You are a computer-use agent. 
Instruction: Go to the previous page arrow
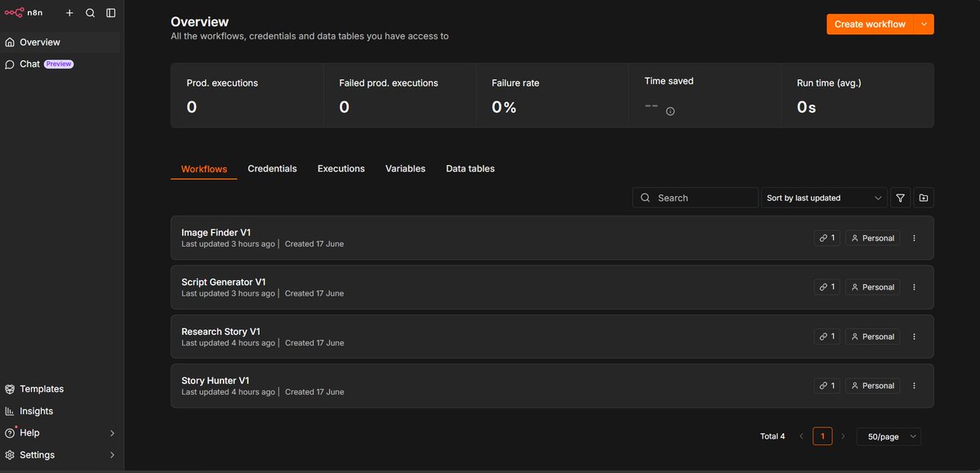coord(802,436)
